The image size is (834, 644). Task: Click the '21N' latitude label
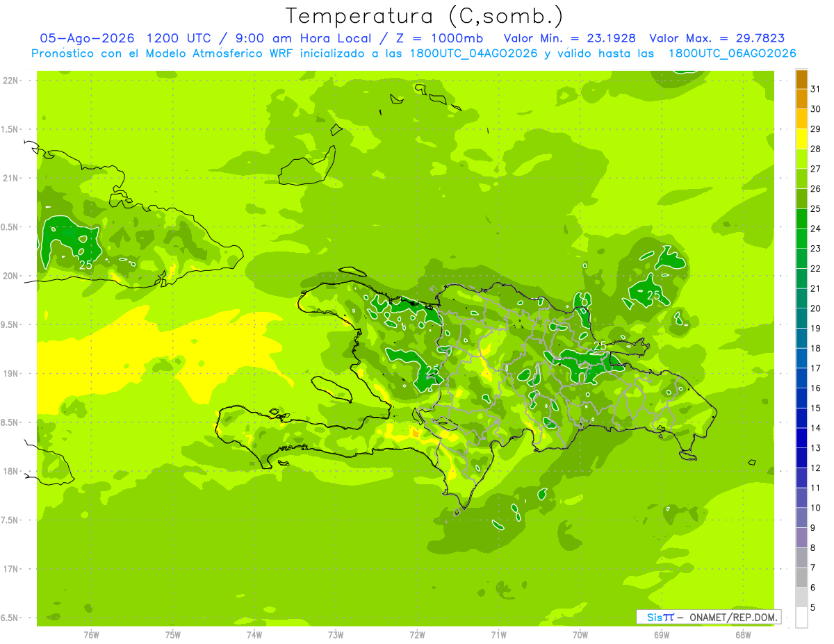pyautogui.click(x=10, y=179)
